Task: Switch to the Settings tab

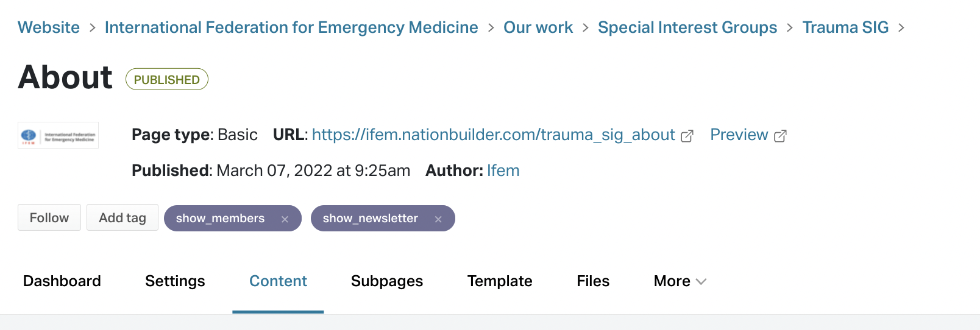Action: point(175,281)
